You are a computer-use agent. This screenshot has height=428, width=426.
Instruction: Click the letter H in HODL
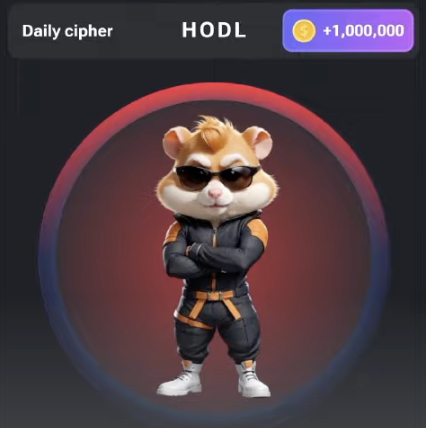click(x=189, y=30)
